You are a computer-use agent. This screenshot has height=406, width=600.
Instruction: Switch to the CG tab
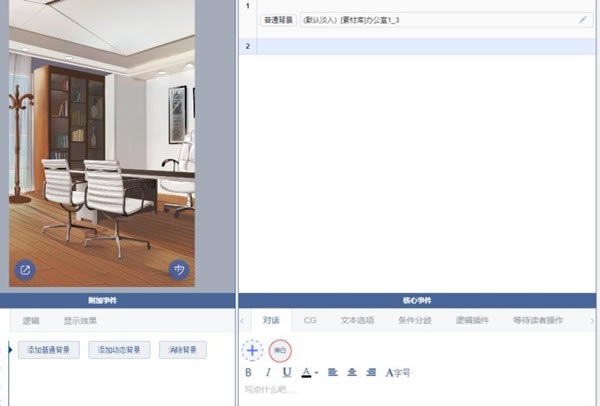310,321
